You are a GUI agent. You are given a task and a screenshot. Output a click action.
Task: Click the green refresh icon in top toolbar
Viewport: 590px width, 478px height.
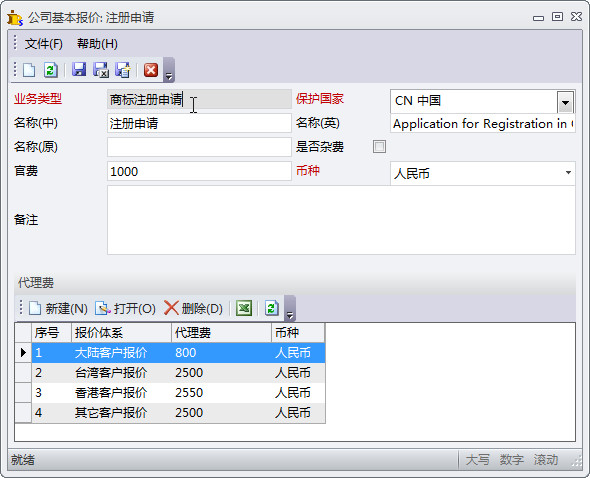tap(50, 70)
